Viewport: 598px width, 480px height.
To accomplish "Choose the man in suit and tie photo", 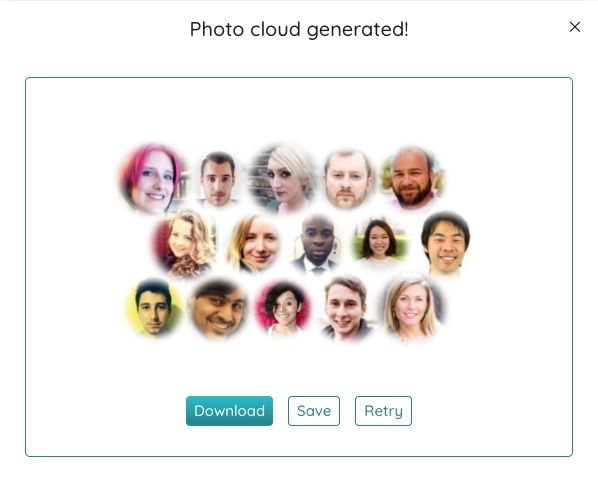I will click(317, 244).
